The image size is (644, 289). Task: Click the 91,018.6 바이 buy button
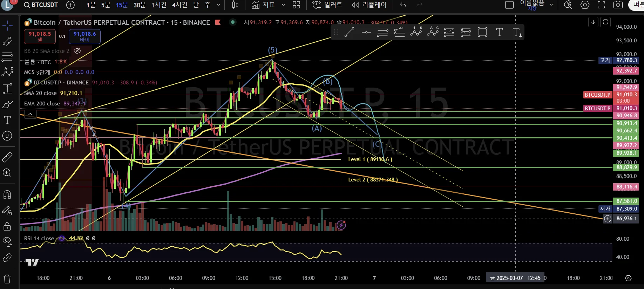84,36
